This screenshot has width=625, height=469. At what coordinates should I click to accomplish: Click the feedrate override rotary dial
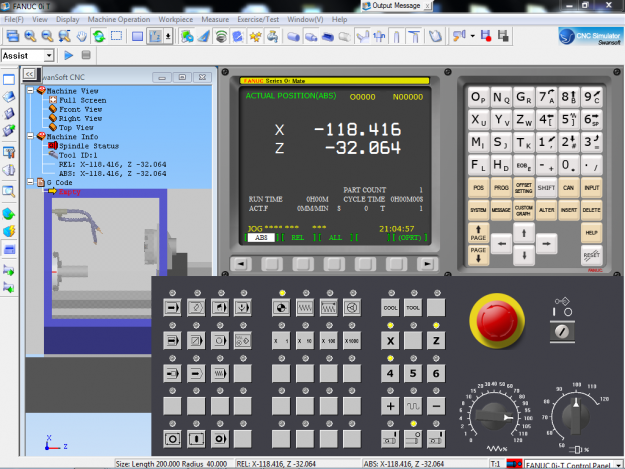coord(494,417)
